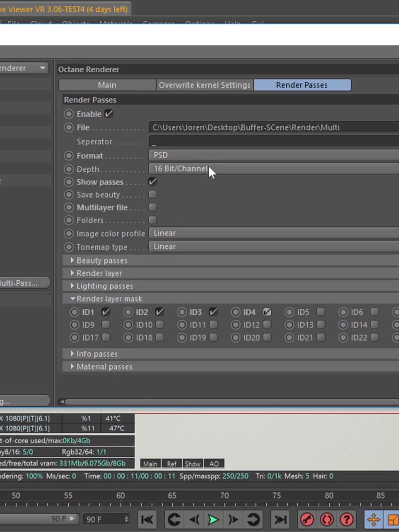Viewport: 399px width, 532px height.
Task: Play the animation forwards
Action: click(x=213, y=520)
